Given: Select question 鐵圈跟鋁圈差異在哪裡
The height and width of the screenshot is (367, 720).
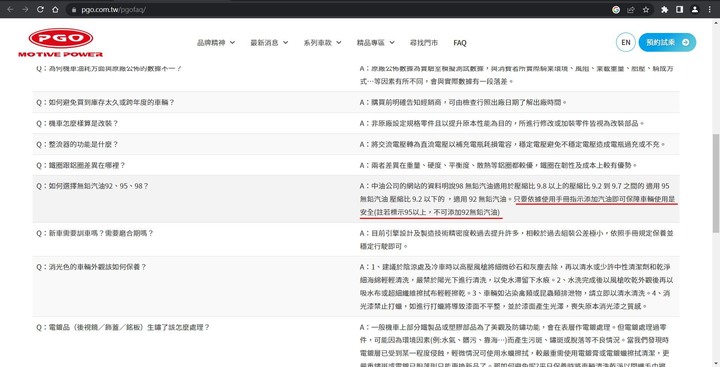Looking at the screenshot, I should coord(81,165).
